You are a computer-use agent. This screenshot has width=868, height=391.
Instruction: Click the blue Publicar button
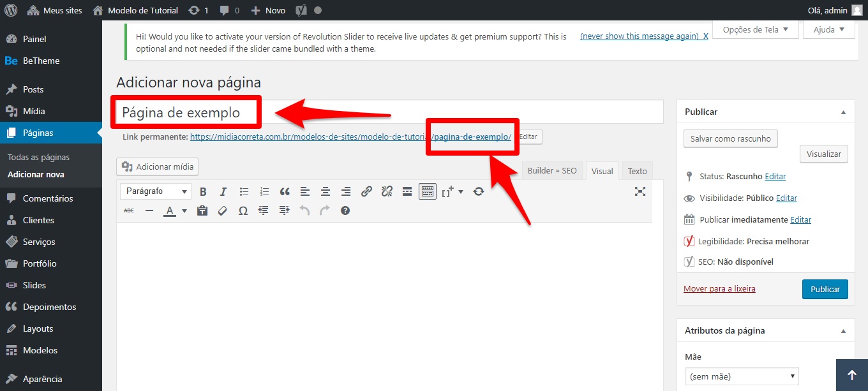tap(825, 289)
